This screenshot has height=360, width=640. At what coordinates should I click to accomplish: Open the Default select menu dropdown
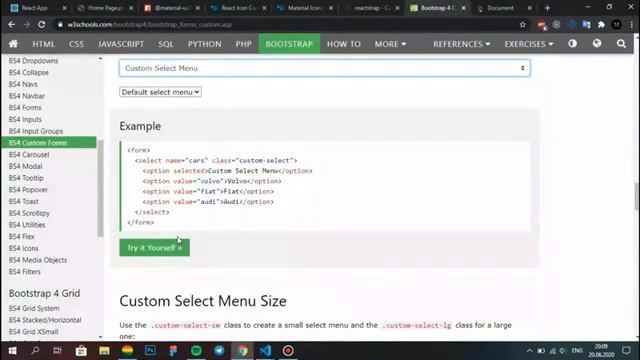(x=160, y=92)
